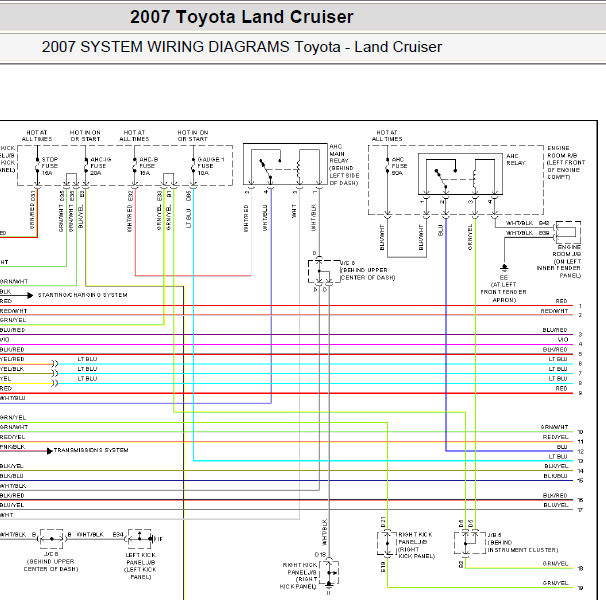Click the vertical WHT/RED E32 wire label

130,211
